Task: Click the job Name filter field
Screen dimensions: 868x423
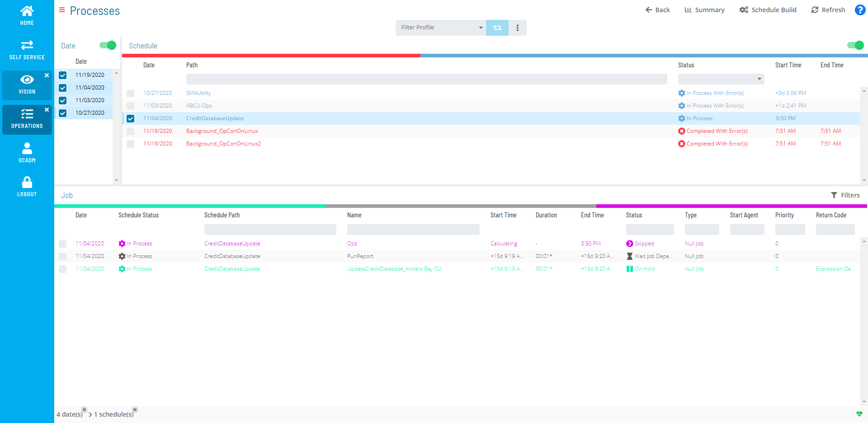Action: point(413,230)
